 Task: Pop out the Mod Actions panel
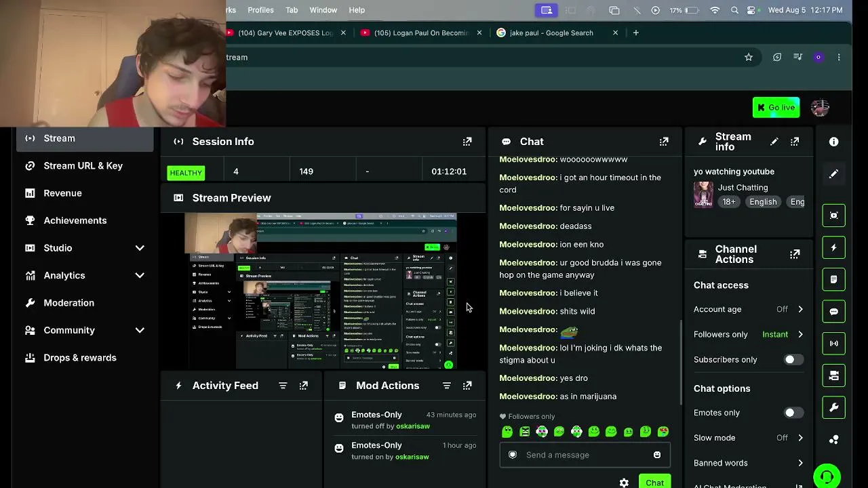tap(467, 386)
